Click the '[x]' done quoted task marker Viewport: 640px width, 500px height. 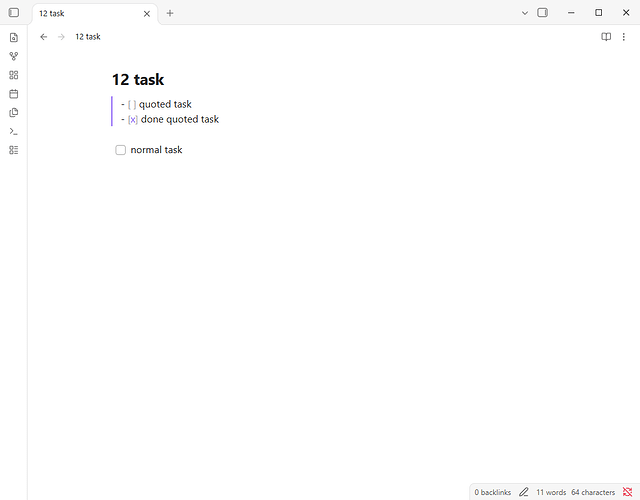tap(133, 120)
